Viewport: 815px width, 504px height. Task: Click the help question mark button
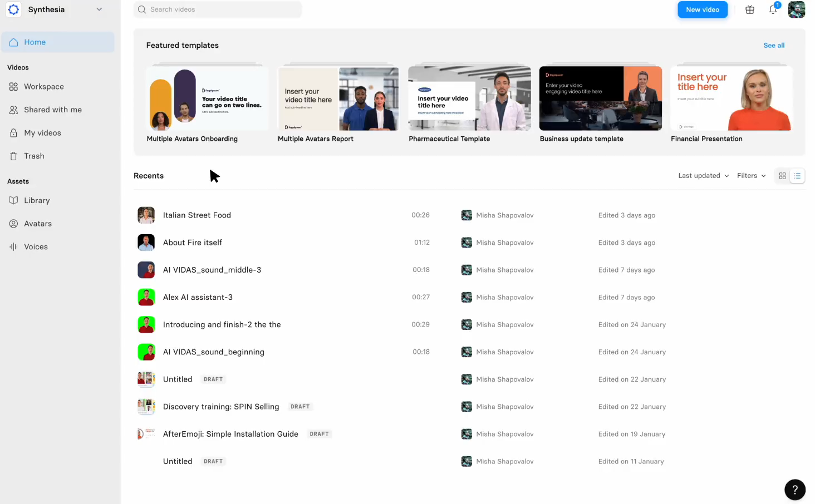tap(794, 490)
